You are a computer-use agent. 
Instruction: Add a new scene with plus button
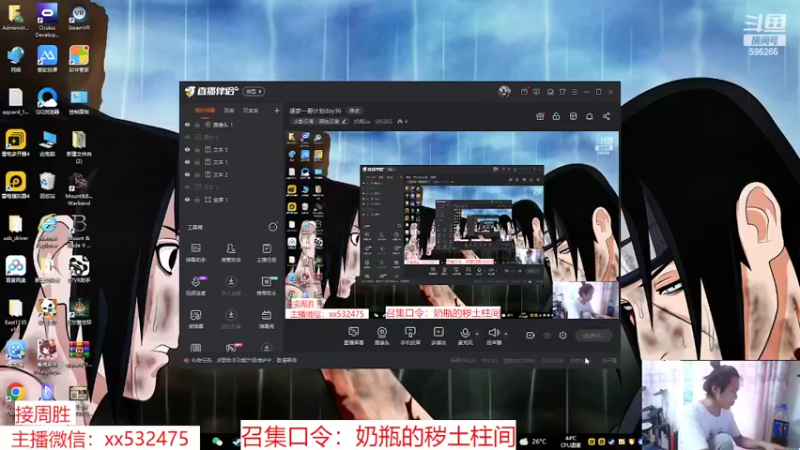[277, 110]
